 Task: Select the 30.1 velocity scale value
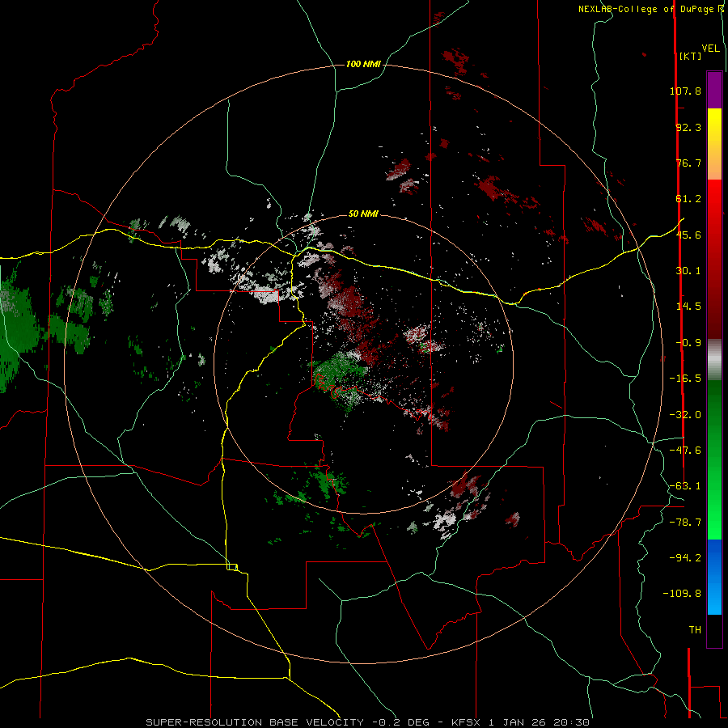click(x=688, y=271)
